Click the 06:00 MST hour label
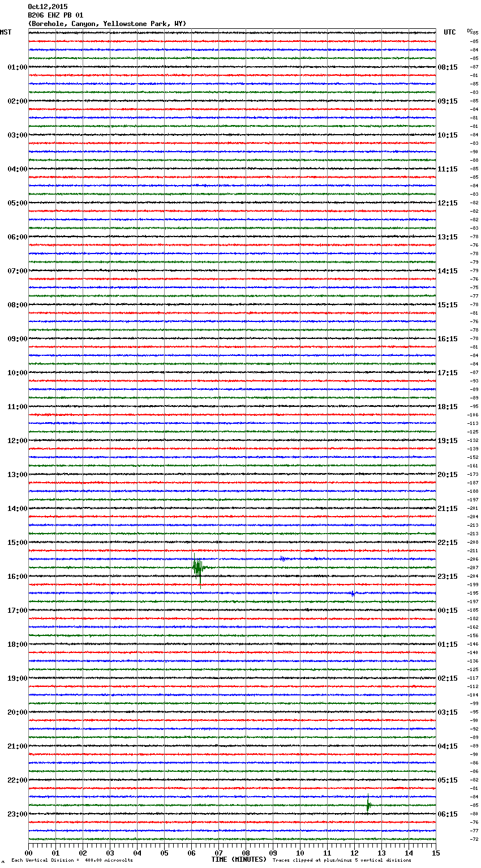481x868 pixels. pyautogui.click(x=18, y=237)
